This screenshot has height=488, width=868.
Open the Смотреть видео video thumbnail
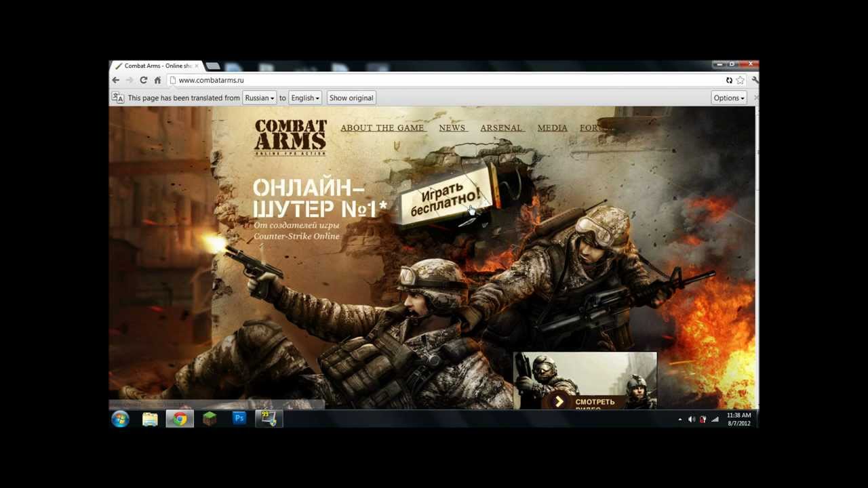[x=585, y=380]
